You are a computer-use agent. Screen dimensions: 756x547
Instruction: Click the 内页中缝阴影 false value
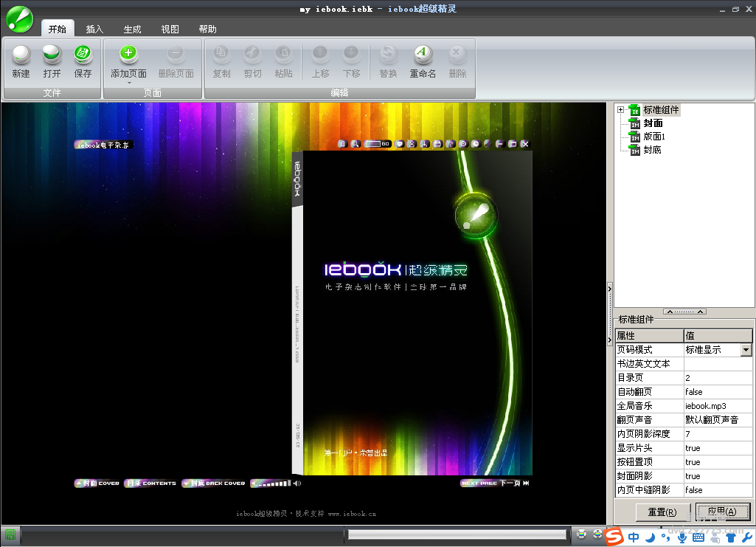click(718, 489)
